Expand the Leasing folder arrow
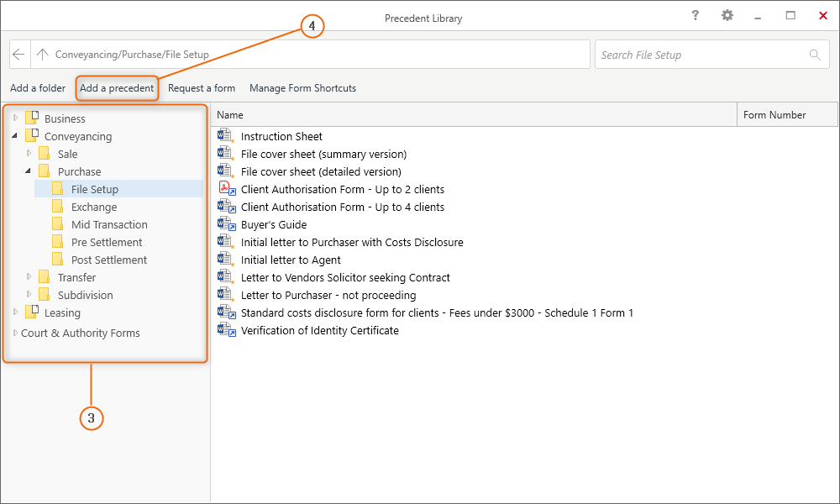Image resolution: width=840 pixels, height=504 pixels. pyautogui.click(x=15, y=312)
